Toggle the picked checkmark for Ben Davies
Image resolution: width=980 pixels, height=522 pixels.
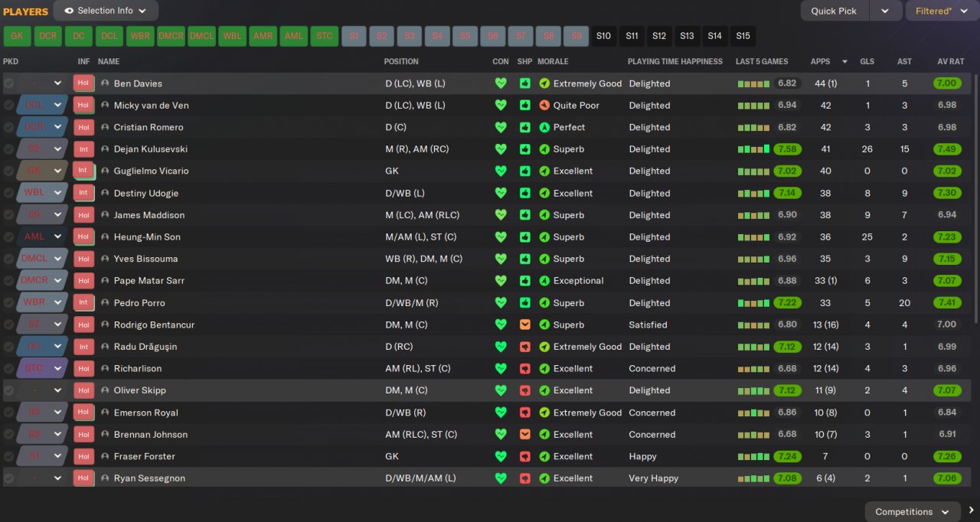pyautogui.click(x=8, y=83)
